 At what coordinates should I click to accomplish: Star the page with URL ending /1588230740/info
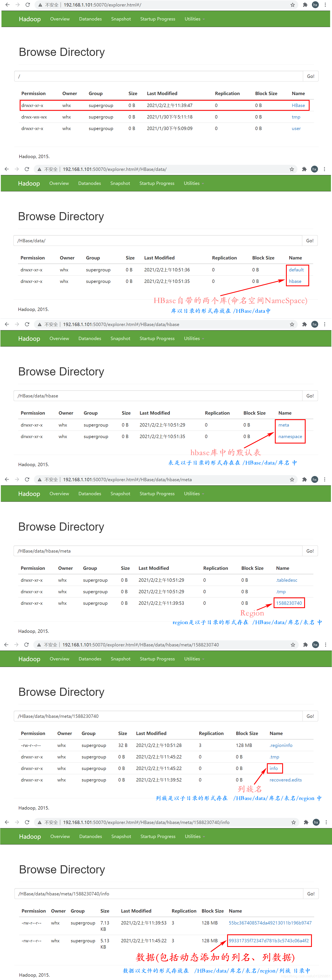[294, 823]
